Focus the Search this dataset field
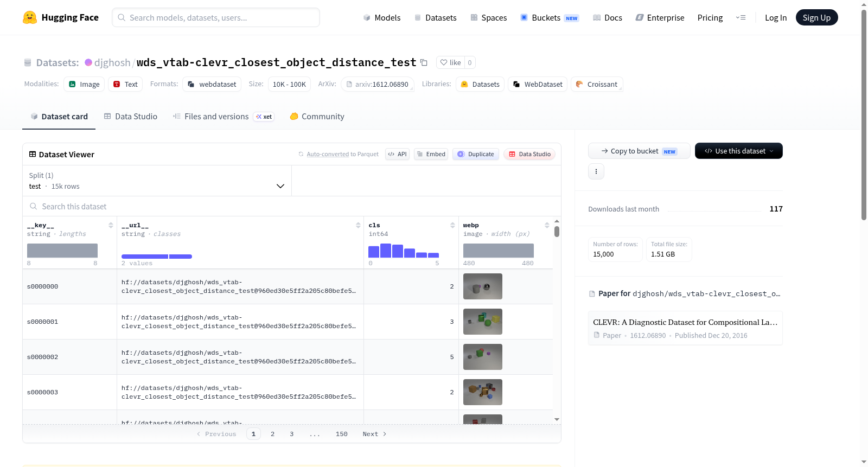 [x=292, y=206]
